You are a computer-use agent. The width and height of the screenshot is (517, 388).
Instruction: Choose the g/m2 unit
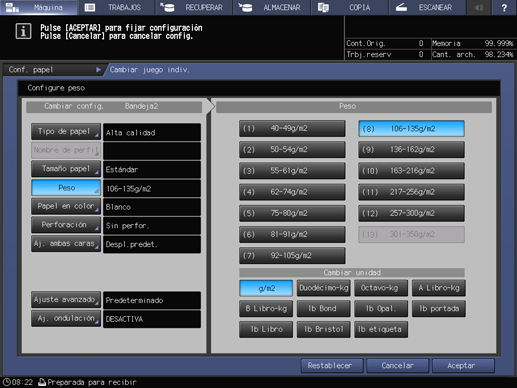[266, 288]
